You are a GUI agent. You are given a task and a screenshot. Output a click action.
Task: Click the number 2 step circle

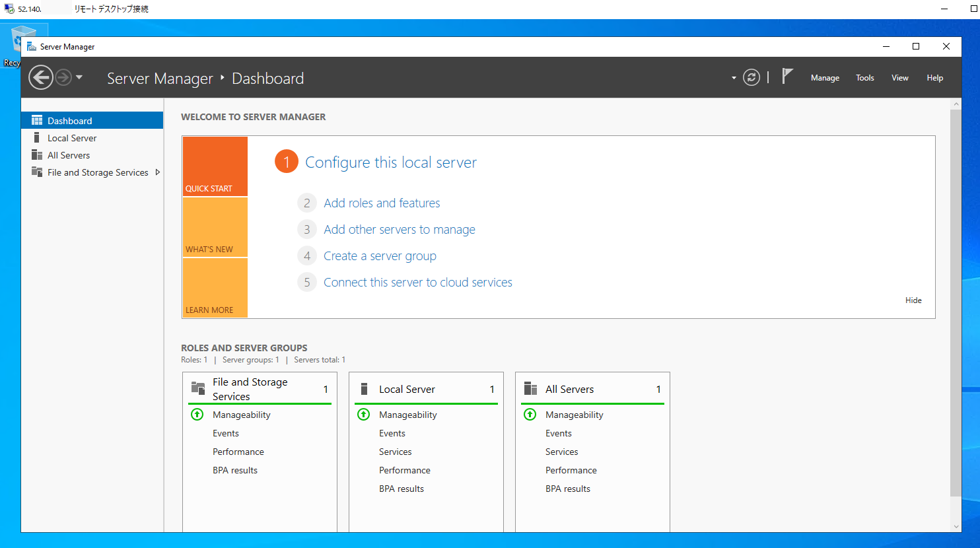pos(307,203)
